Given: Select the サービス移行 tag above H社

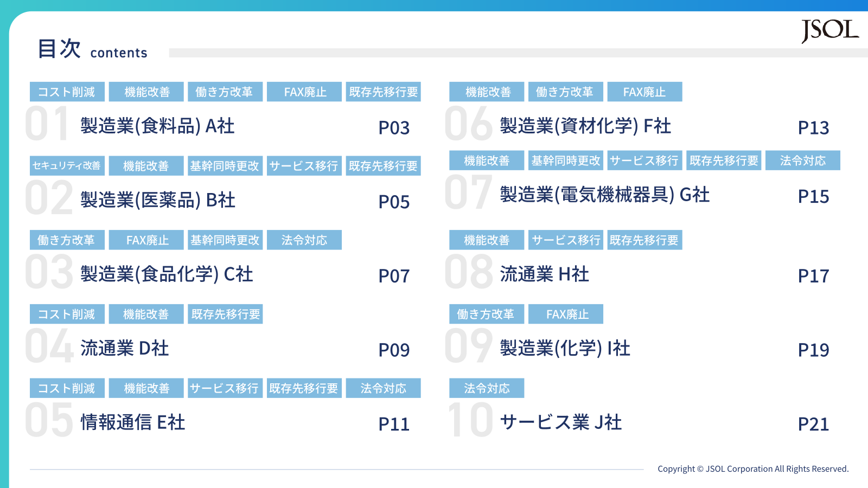Looking at the screenshot, I should click(566, 240).
